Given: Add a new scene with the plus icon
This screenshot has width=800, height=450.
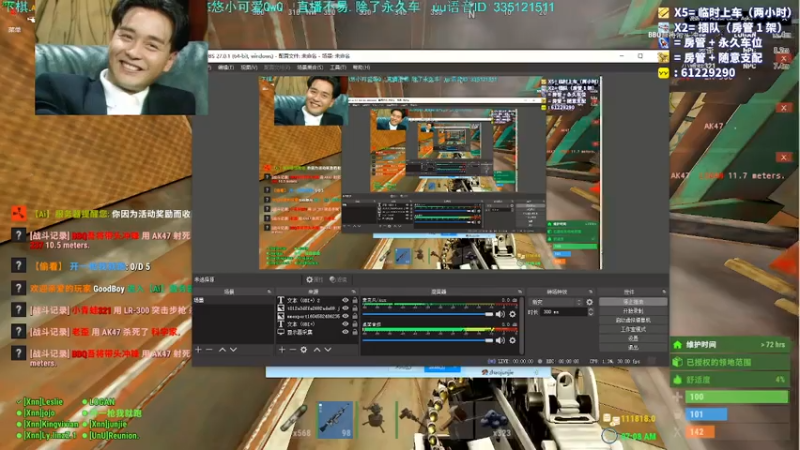Looking at the screenshot, I should pyautogui.click(x=198, y=349).
